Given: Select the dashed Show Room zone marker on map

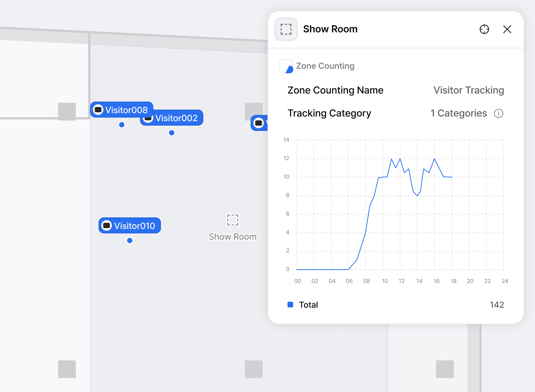Looking at the screenshot, I should (x=232, y=220).
